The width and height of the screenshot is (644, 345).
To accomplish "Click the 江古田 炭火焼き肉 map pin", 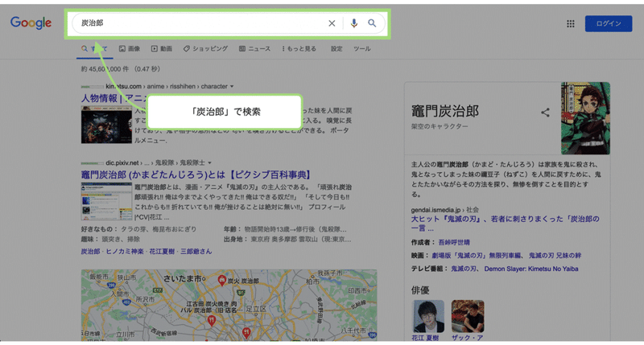I will pyautogui.click(x=212, y=320).
